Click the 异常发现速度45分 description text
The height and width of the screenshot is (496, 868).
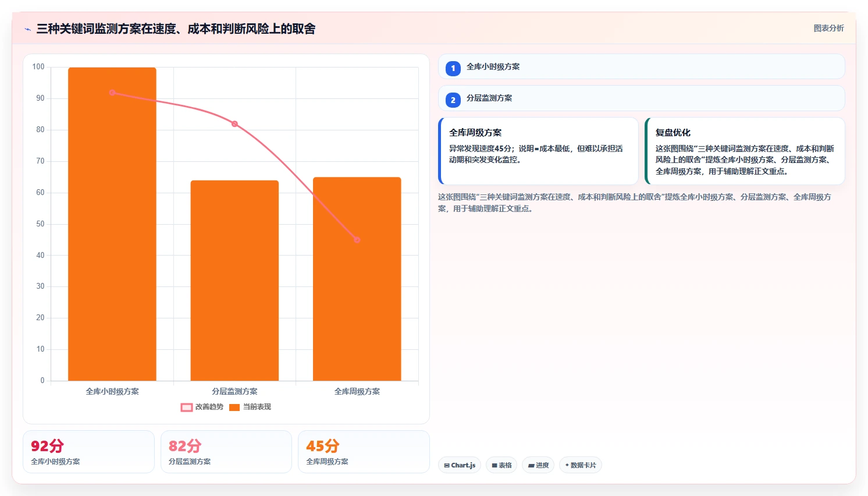coord(536,154)
